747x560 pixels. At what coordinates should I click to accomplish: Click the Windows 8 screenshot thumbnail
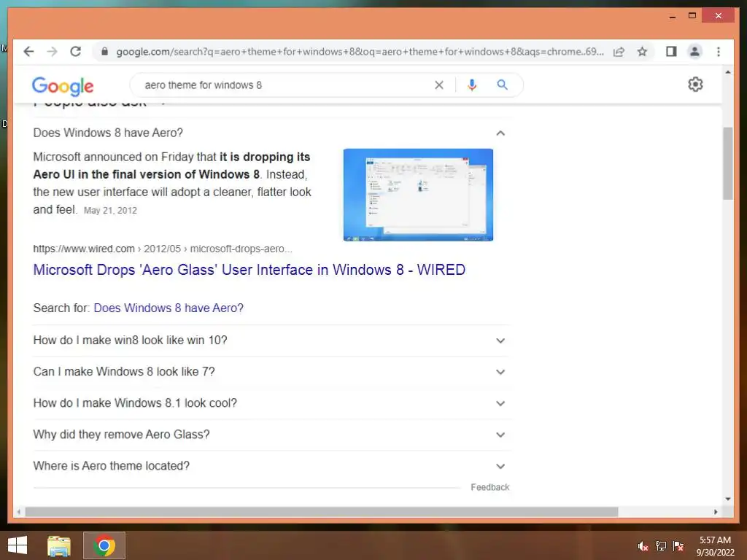tap(418, 195)
